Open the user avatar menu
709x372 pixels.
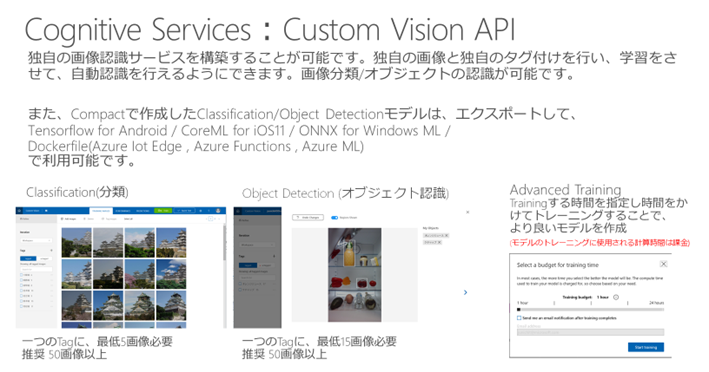[x=218, y=211]
